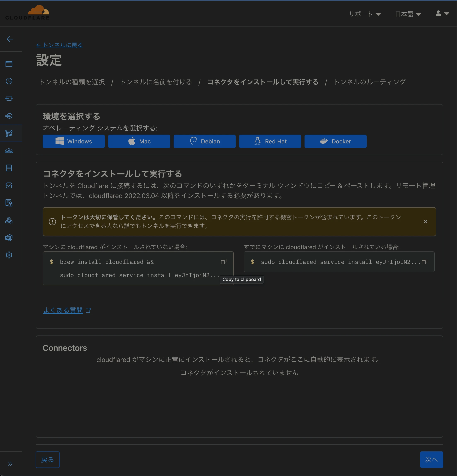Open the 日本語 language dropdown
The width and height of the screenshot is (457, 476).
point(408,14)
